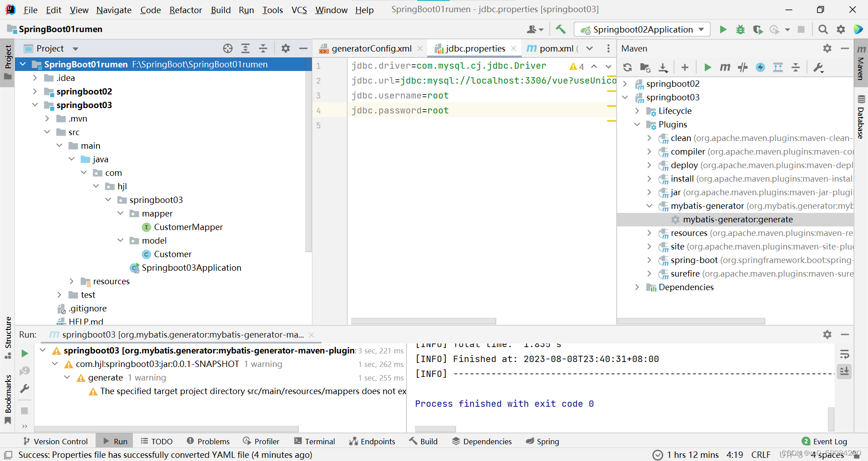Download sources in the Maven panel
This screenshot has width=868, height=461.
(x=663, y=67)
